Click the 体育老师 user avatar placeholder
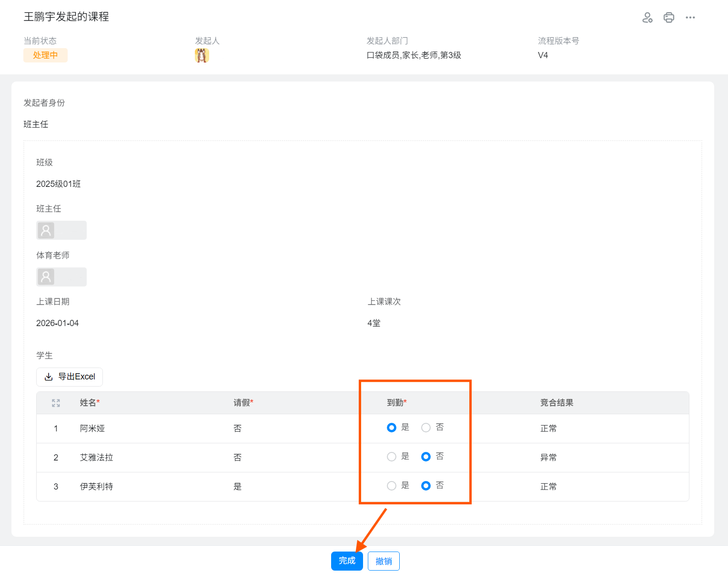 click(x=46, y=277)
